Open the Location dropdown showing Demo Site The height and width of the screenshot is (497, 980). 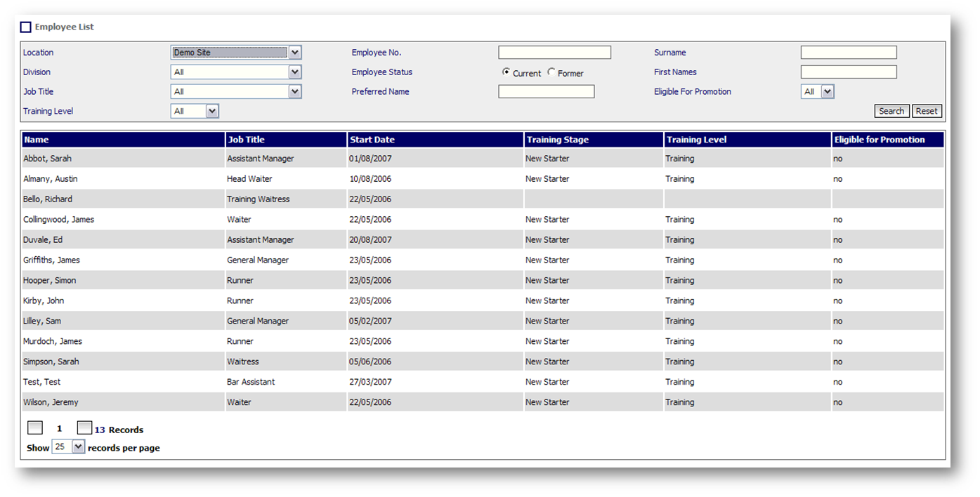tap(295, 53)
